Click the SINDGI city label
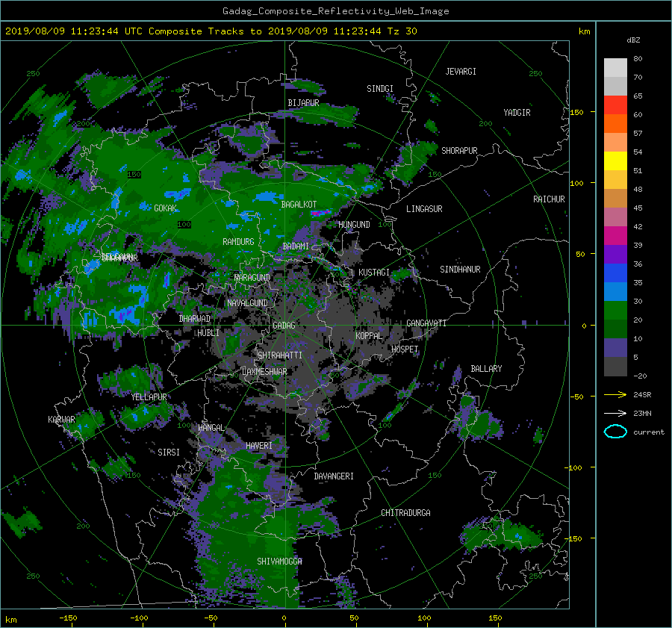 380,89
